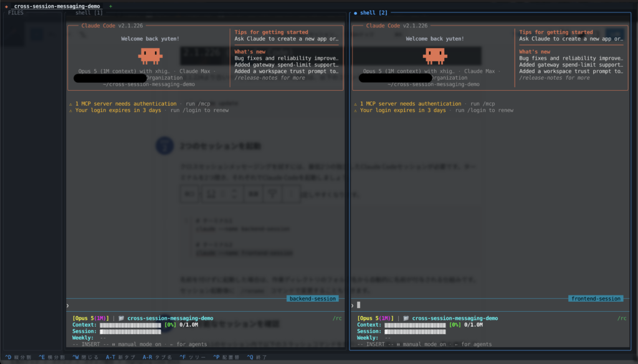Focus the shell [1] pane title
The width and height of the screenshot is (638, 364).
(89, 12)
